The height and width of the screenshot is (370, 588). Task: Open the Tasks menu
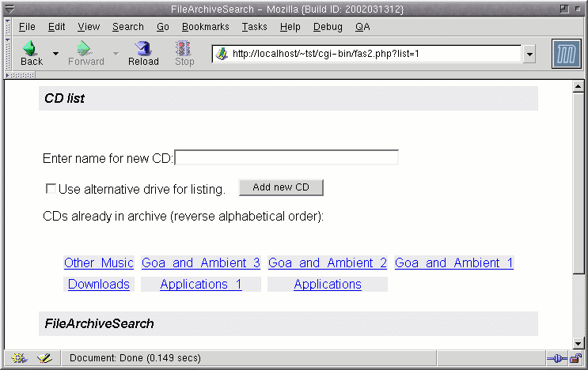[x=254, y=27]
